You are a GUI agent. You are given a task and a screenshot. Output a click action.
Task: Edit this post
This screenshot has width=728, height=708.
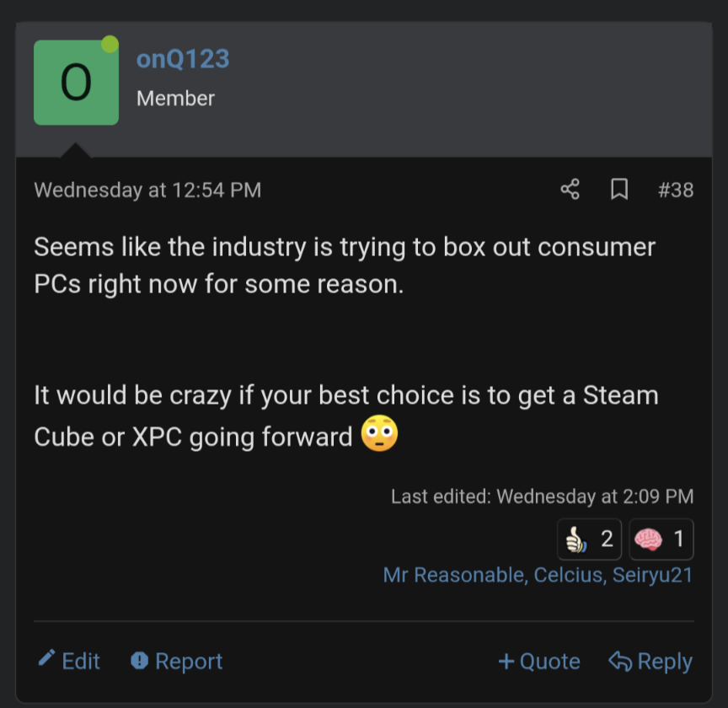70,662
